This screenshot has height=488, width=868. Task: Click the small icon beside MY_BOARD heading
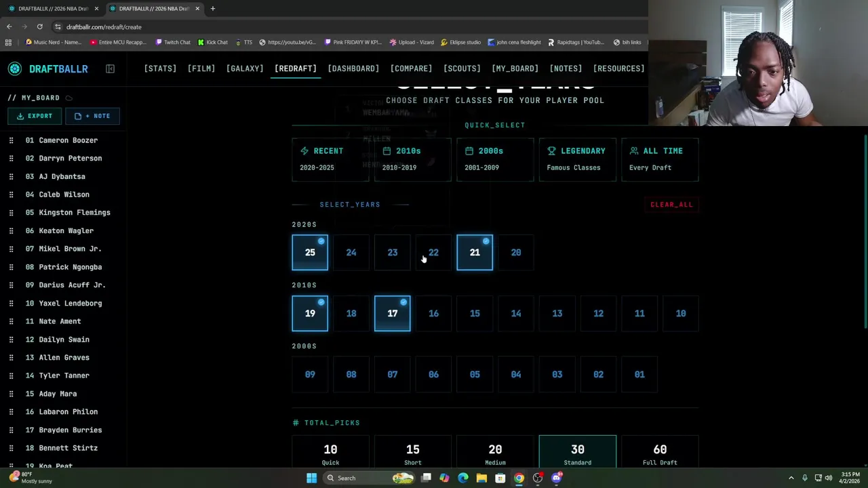pyautogui.click(x=69, y=98)
